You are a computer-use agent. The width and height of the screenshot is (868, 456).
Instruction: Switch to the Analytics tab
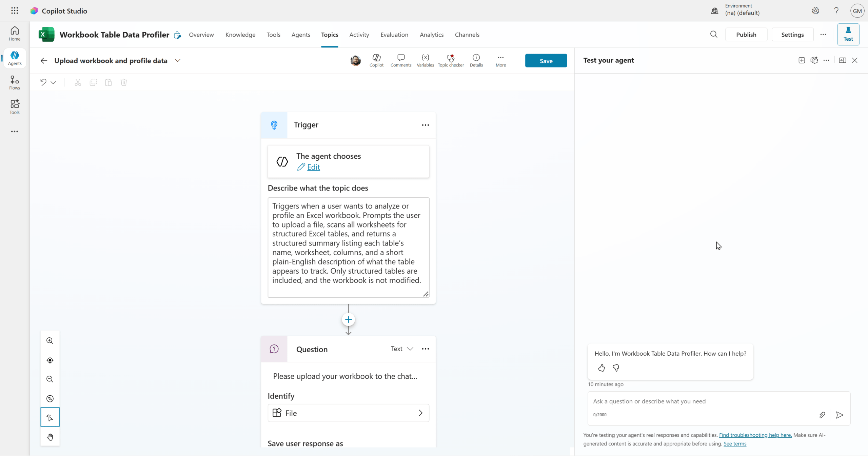pyautogui.click(x=431, y=35)
